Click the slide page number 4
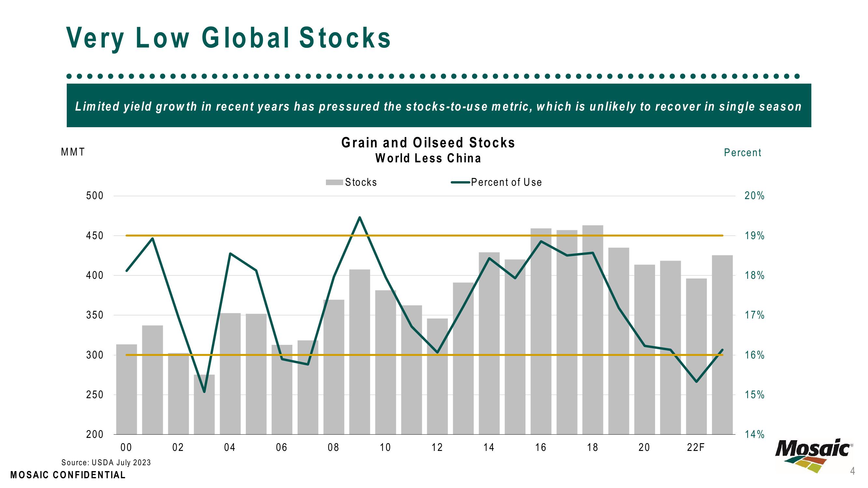Viewport: 868px width, 488px height. point(852,470)
